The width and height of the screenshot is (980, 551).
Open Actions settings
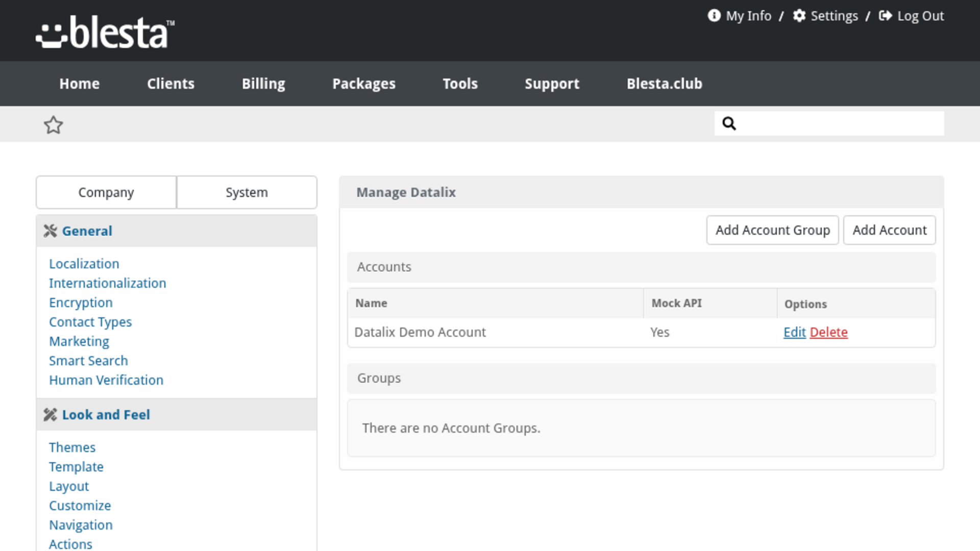click(x=70, y=544)
